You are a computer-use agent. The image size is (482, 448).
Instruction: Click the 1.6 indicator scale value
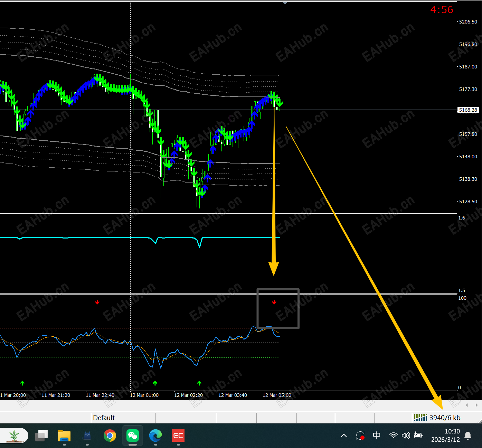pos(462,218)
